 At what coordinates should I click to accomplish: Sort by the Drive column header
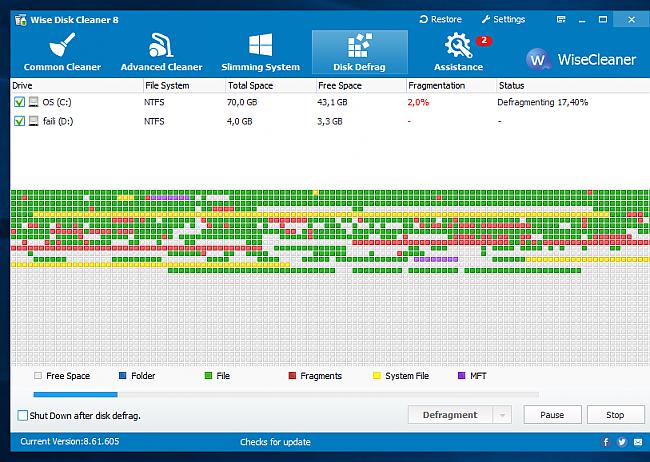click(x=76, y=86)
